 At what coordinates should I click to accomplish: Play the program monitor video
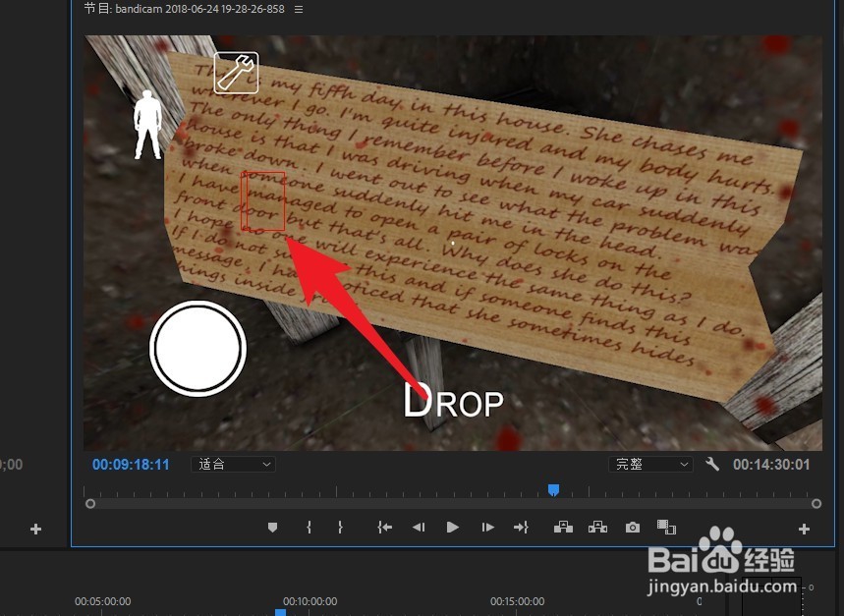click(453, 528)
